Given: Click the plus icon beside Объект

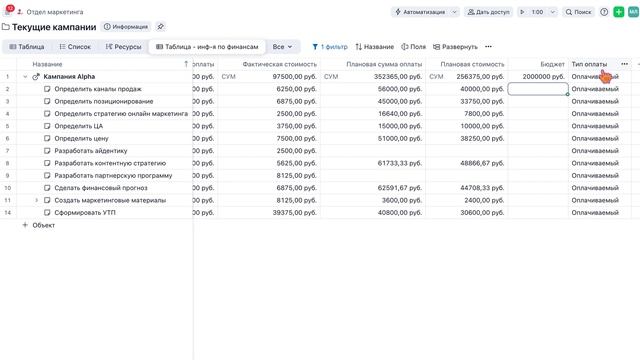Looking at the screenshot, I should click(x=25, y=225).
